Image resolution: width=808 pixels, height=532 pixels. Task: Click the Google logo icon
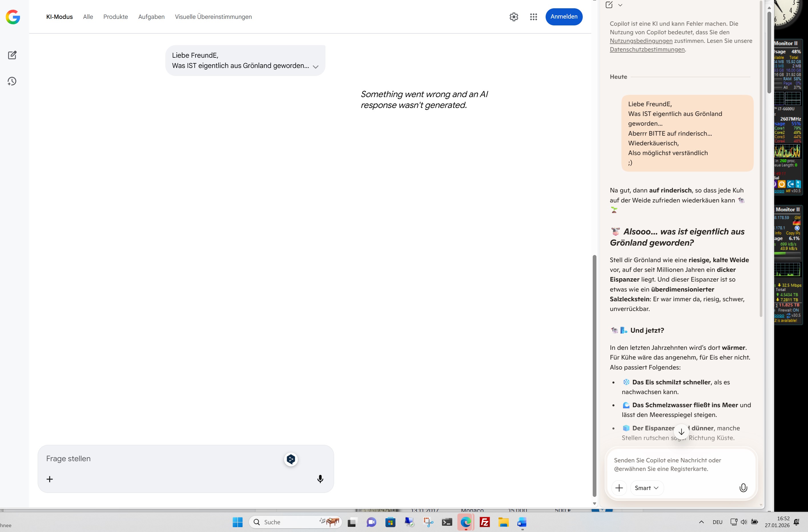pyautogui.click(x=13, y=17)
